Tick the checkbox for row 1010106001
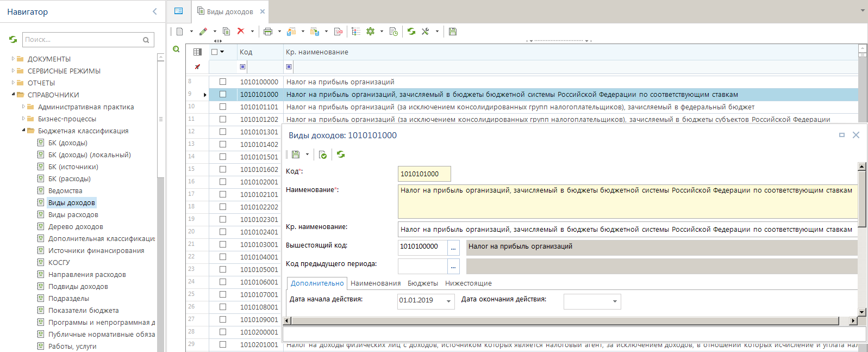The image size is (868, 352). 223,282
